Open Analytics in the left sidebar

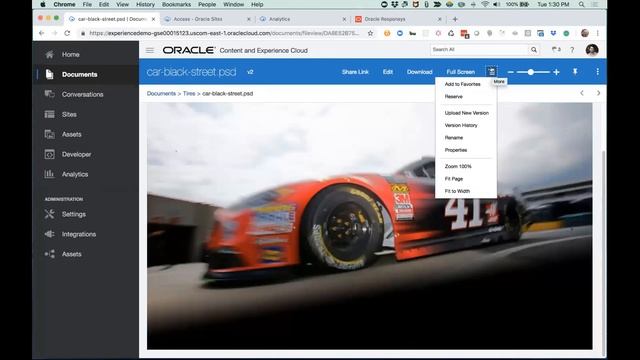click(75, 174)
